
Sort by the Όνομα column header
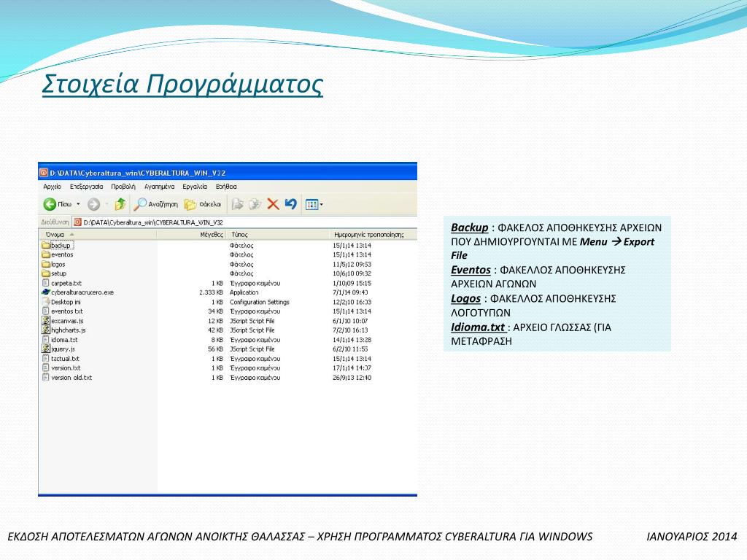[98, 234]
